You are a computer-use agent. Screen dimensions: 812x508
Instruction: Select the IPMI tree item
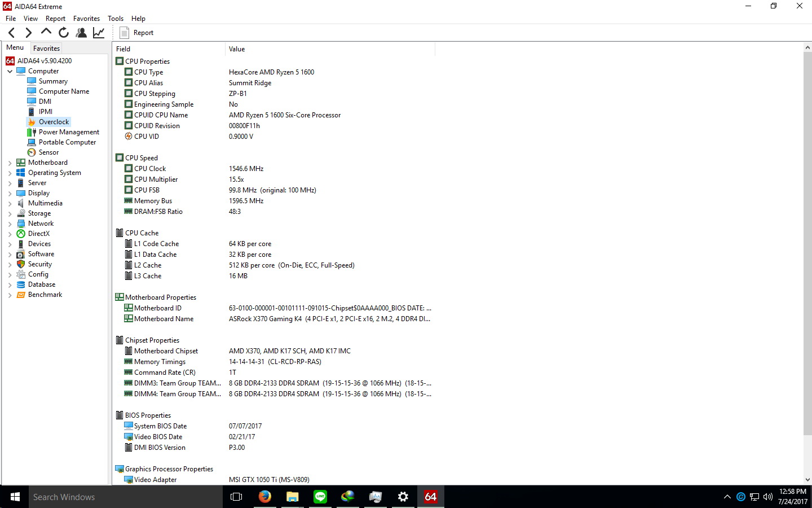pos(46,112)
